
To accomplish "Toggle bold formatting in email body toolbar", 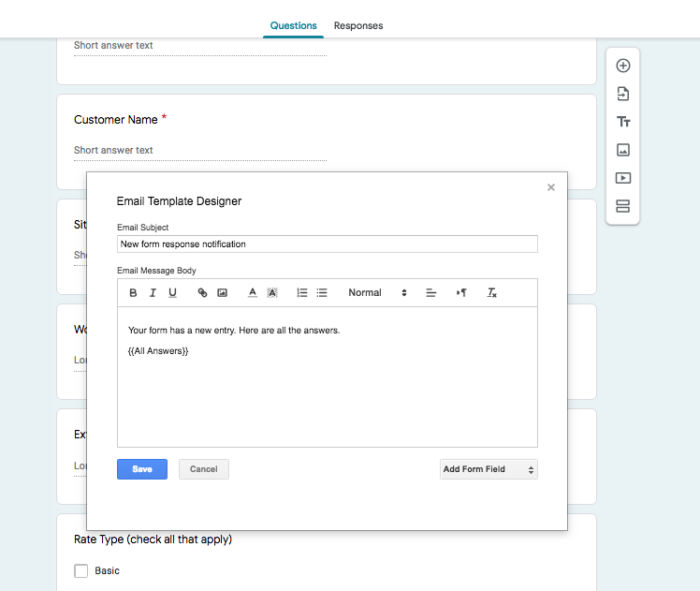I will click(x=133, y=293).
